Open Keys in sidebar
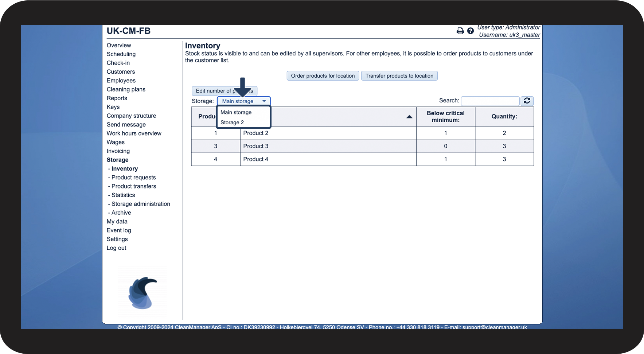The image size is (644, 354). click(x=113, y=107)
